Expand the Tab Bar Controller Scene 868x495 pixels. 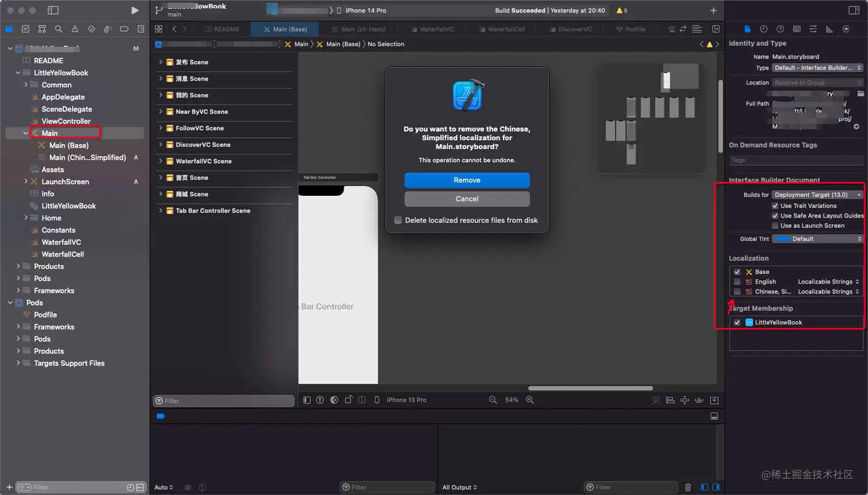tap(161, 211)
